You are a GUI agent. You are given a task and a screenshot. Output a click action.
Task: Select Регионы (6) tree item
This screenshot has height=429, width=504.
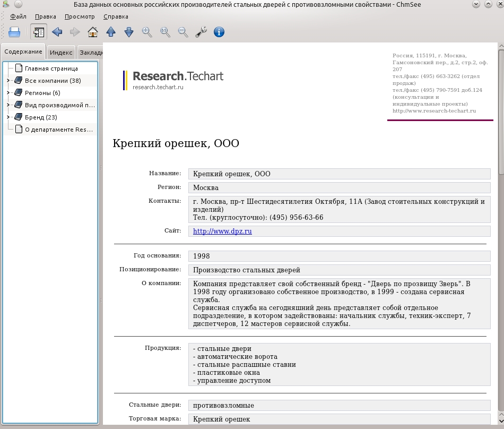[43, 93]
